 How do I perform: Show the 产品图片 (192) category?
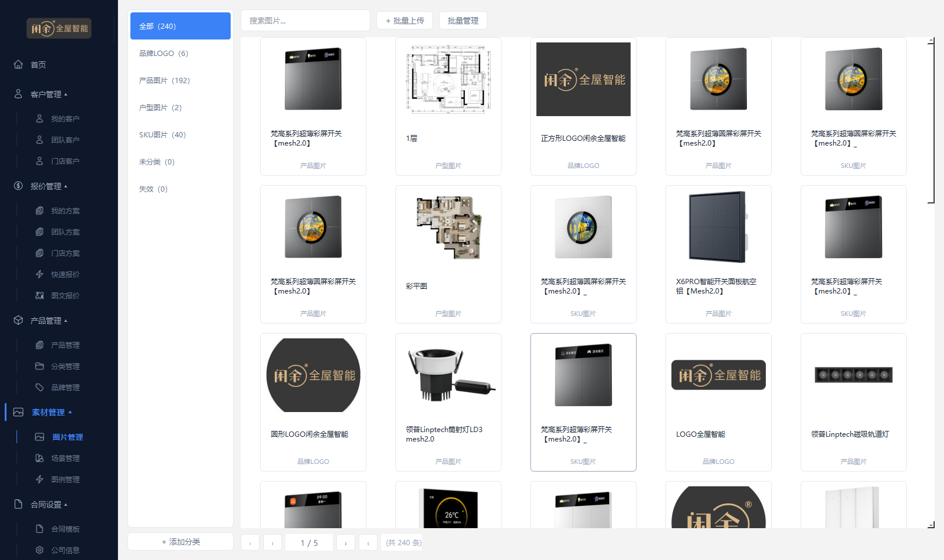pyautogui.click(x=181, y=80)
